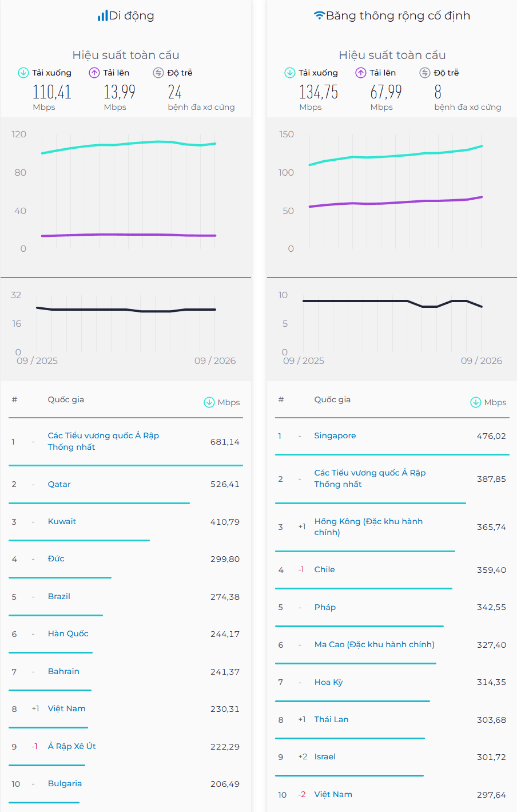The width and height of the screenshot is (517, 812).
Task: Click the broadband upload arrow icon
Action: [x=361, y=73]
